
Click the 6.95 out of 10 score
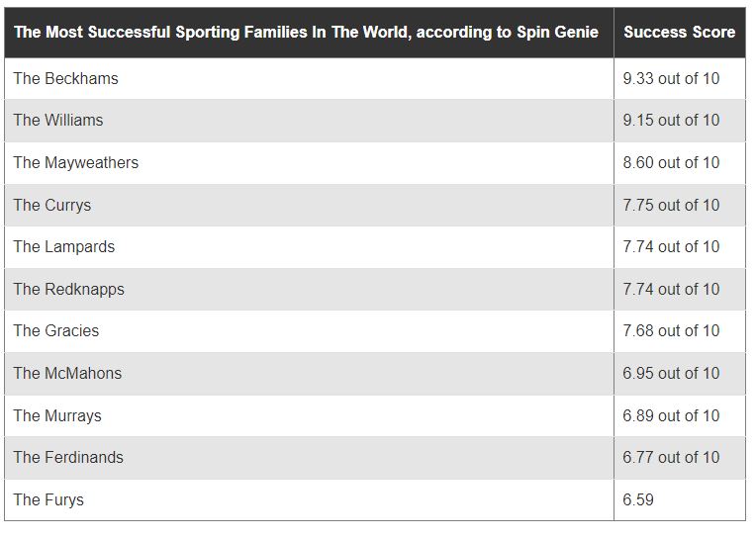tap(671, 373)
